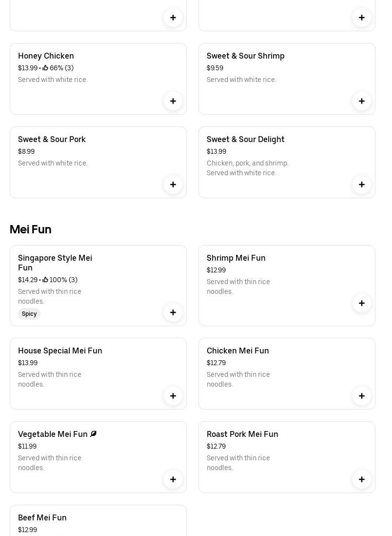Click the Spicy tag on Singapore Mei Fun
The image size is (392, 536).
tap(29, 314)
